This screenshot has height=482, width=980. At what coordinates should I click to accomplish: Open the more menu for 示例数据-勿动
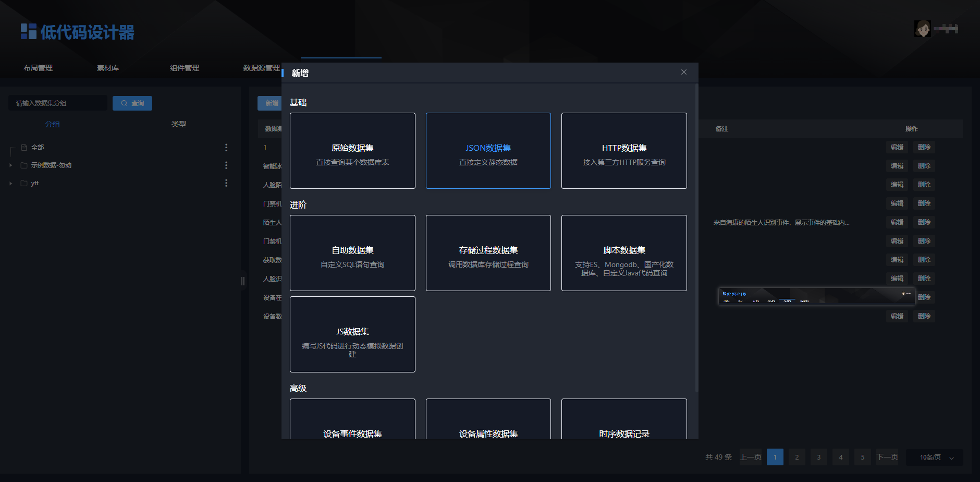(x=226, y=165)
